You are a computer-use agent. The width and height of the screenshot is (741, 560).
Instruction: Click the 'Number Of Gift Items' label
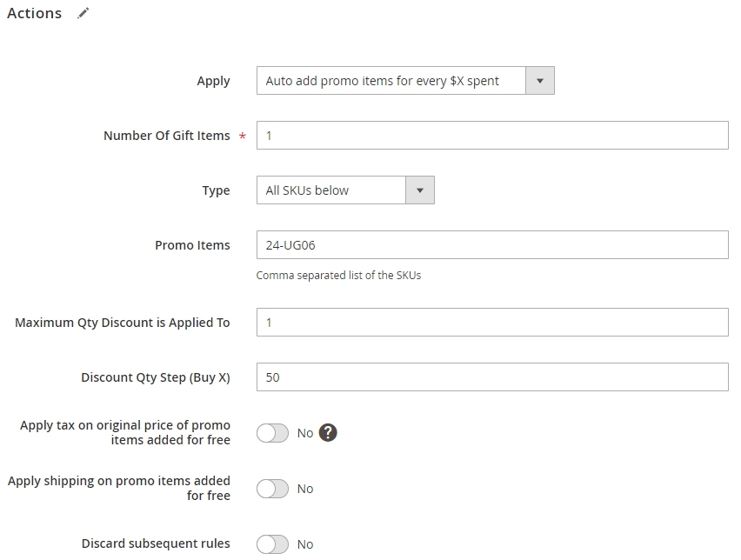[167, 136]
